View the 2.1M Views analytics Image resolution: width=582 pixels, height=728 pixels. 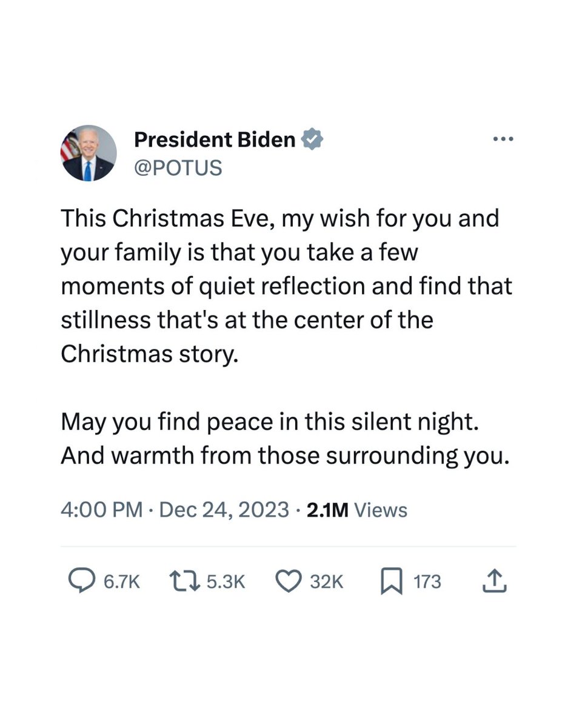[x=357, y=510]
